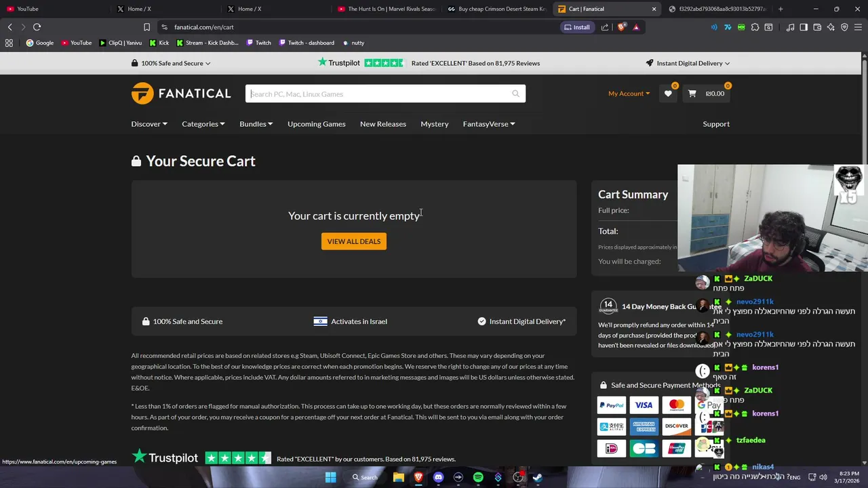The width and height of the screenshot is (868, 488).
Task: Open the apps grid in bookmarks bar
Action: point(9,43)
